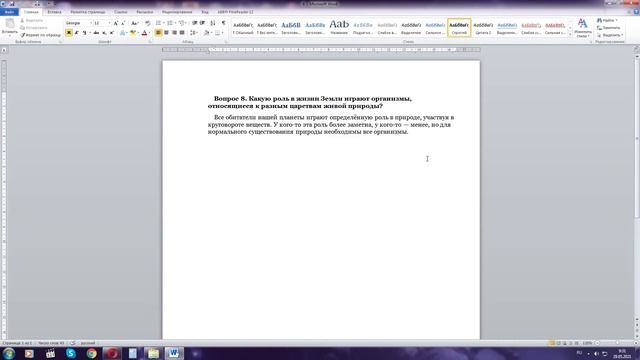Switch to Mailings (Рассылки) tab
Image resolution: width=640 pixels, height=360 pixels.
pyautogui.click(x=144, y=12)
